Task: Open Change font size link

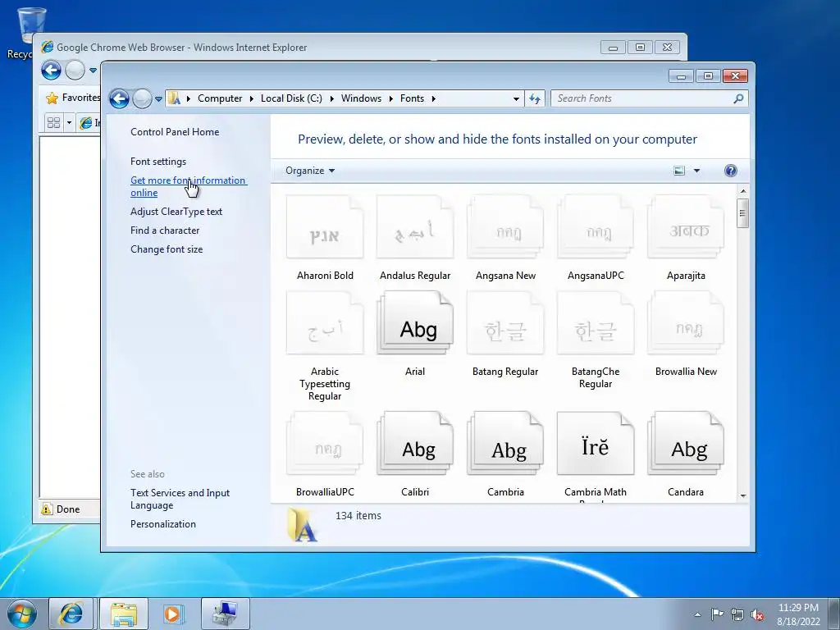Action: tap(167, 249)
